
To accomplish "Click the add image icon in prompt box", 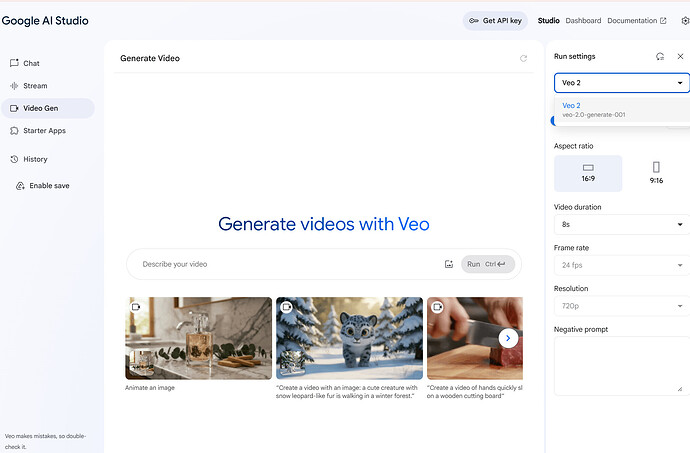I will [449, 264].
